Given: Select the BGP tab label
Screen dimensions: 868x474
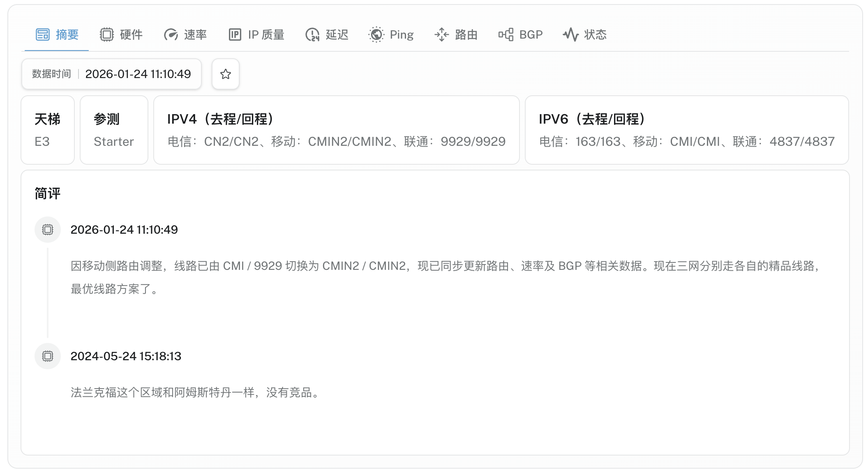Looking at the screenshot, I should (531, 35).
